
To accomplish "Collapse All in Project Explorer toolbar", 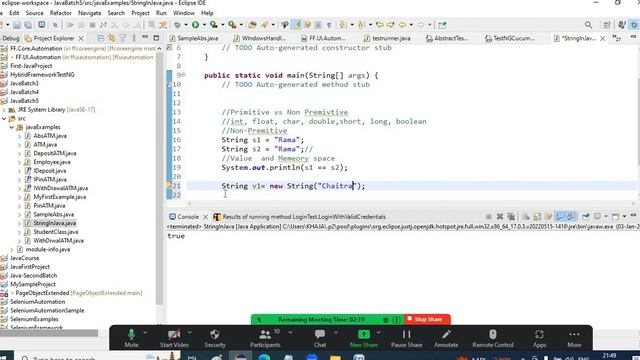I will 101,38.
